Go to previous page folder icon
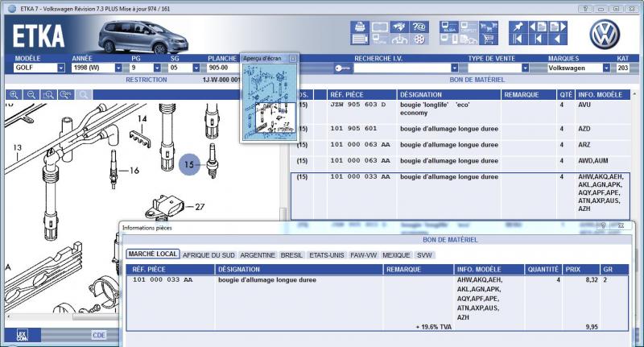Screen dimensions: 644x347 point(538,27)
